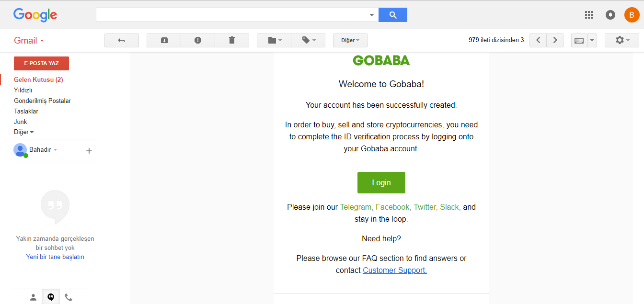Screen dimensions: 644x304
Task: Switch to contacts tab icon
Action: point(33,297)
